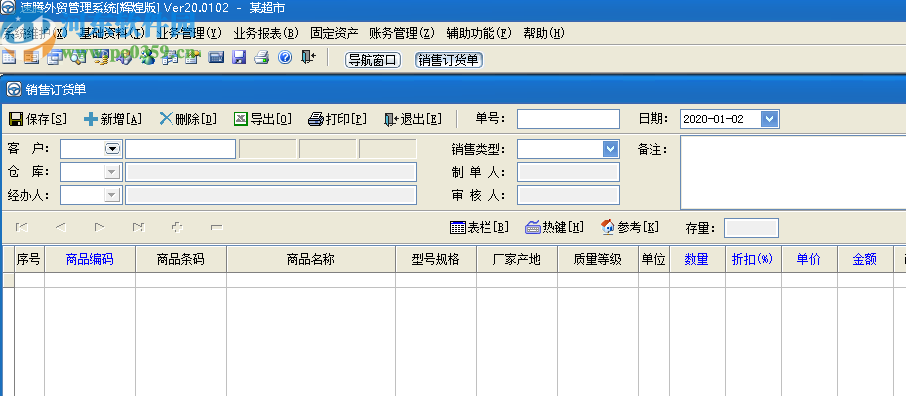The image size is (906, 396).
Task: Open the 业务报表(B) menu
Action: [x=266, y=34]
